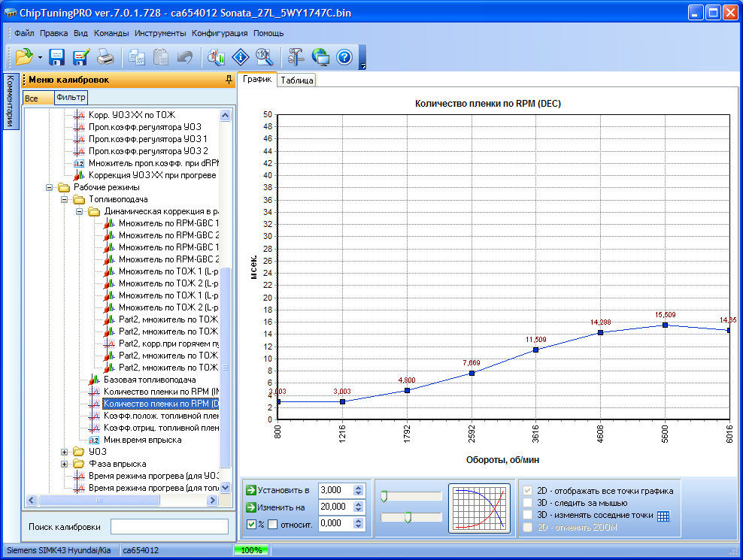The height and width of the screenshot is (560, 743).
Task: Click the open file folder icon
Action: tap(23, 57)
